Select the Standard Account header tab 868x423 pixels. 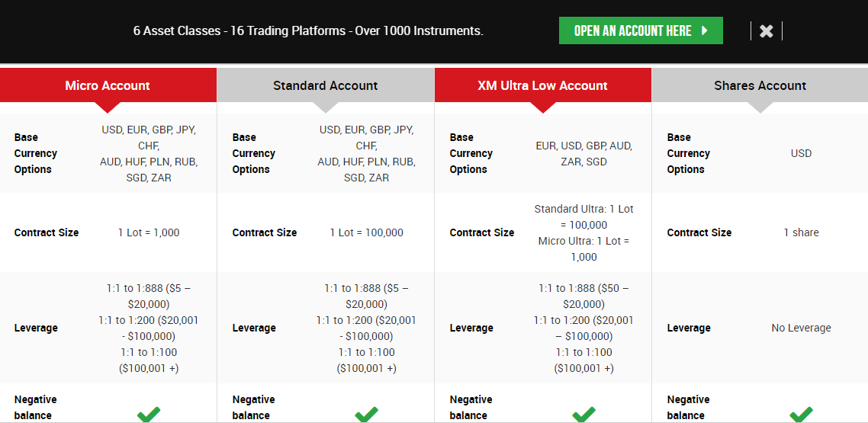click(326, 85)
